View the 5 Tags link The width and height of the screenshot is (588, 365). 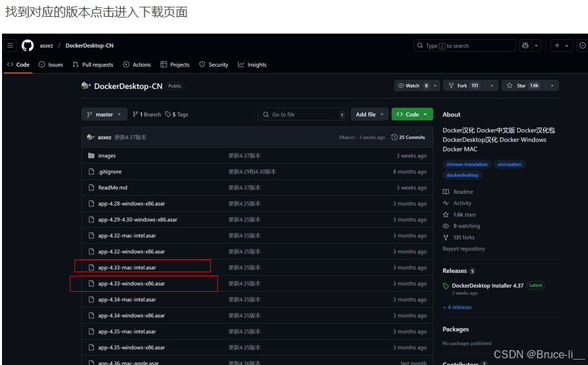177,114
